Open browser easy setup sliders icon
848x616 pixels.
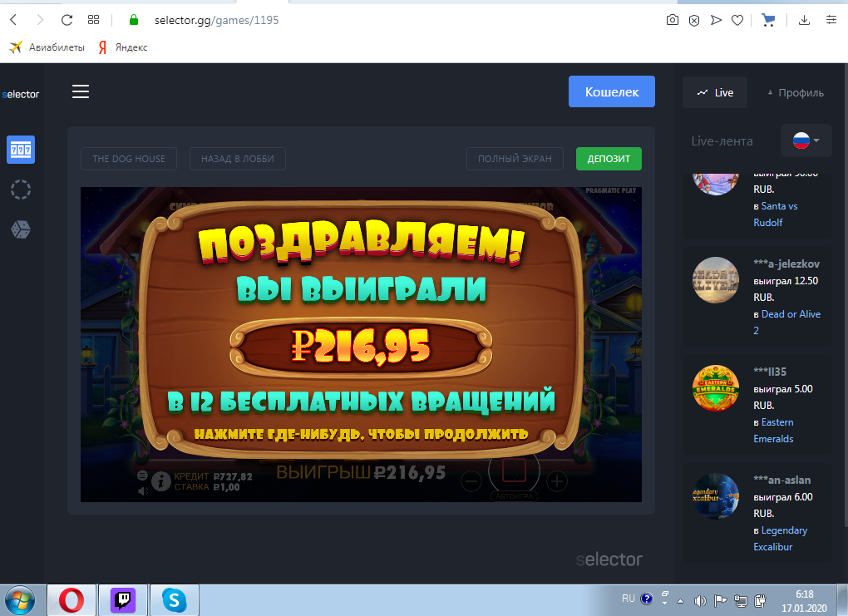[x=831, y=20]
